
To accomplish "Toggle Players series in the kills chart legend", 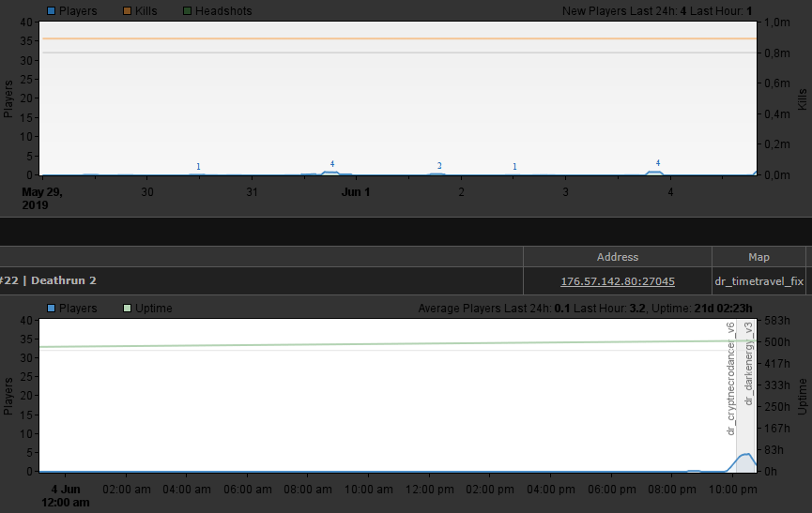I will click(77, 11).
